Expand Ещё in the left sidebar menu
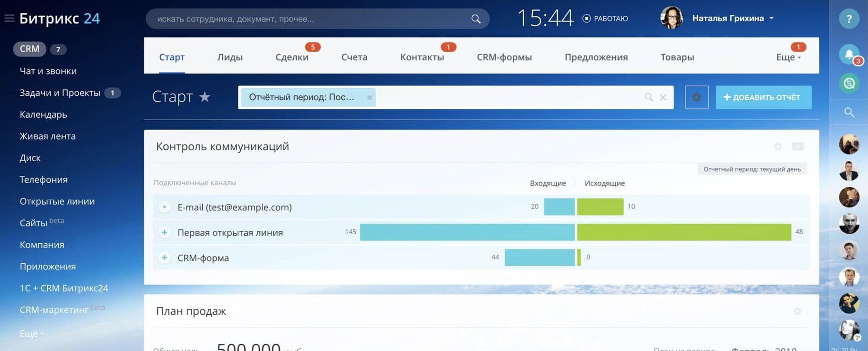The image size is (868, 351). pos(31,333)
